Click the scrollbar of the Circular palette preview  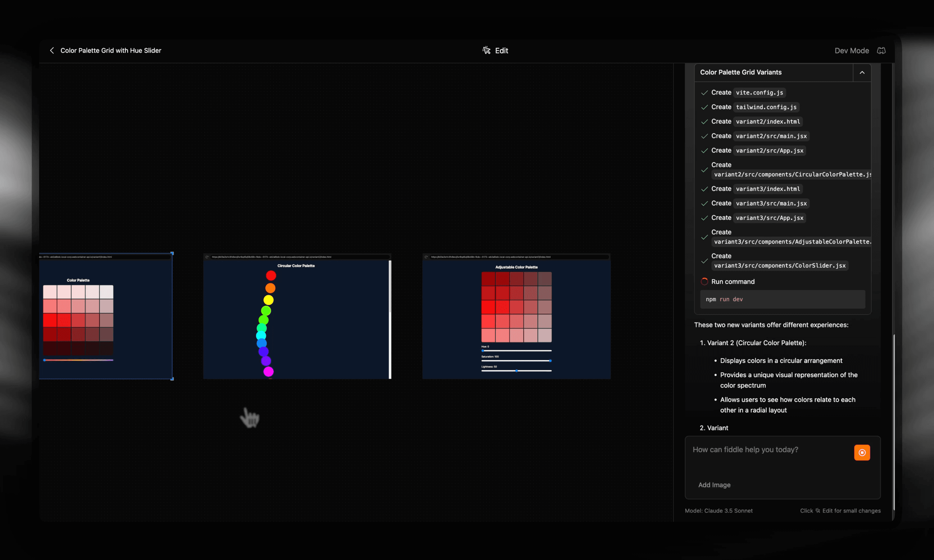(x=390, y=319)
